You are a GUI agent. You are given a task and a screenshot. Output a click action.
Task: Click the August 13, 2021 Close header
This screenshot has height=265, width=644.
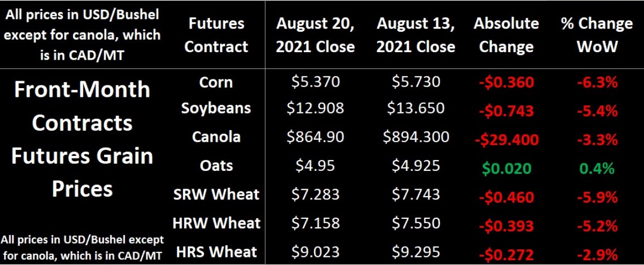[415, 35]
